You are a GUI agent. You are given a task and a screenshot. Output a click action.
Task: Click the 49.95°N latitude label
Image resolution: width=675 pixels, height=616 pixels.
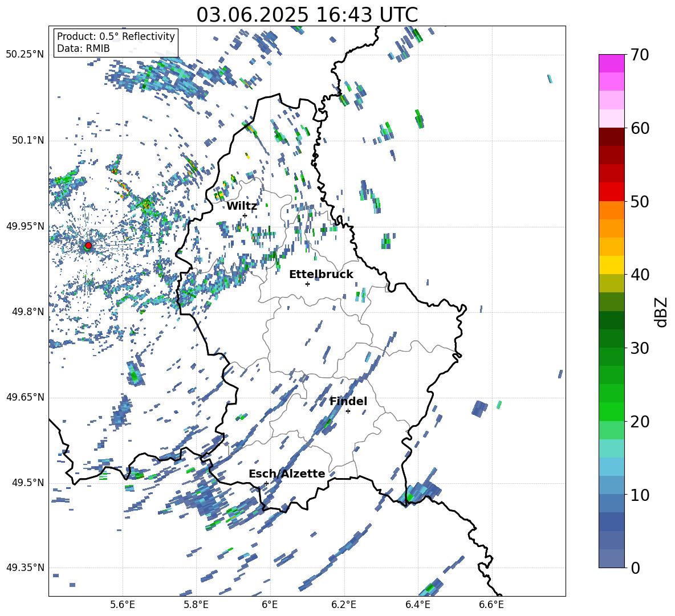(25, 226)
